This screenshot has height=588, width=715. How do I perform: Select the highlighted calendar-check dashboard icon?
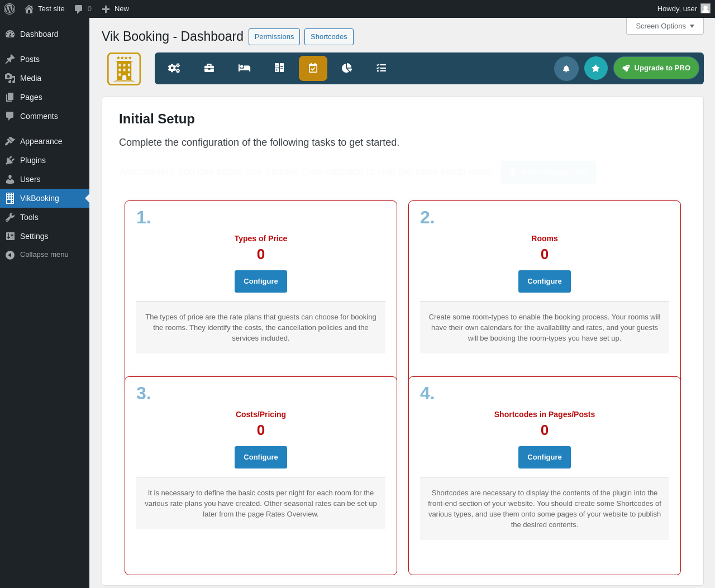(313, 68)
